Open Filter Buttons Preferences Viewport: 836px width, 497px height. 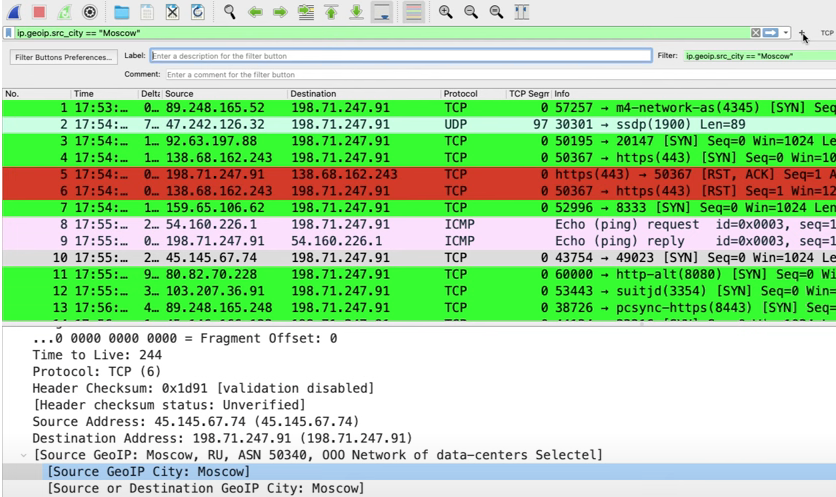tap(63, 57)
